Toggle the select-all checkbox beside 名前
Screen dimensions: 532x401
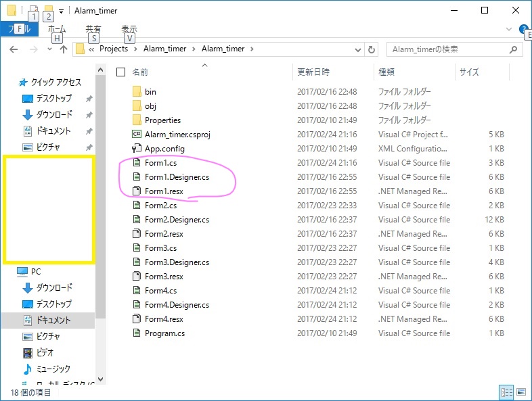(x=120, y=72)
